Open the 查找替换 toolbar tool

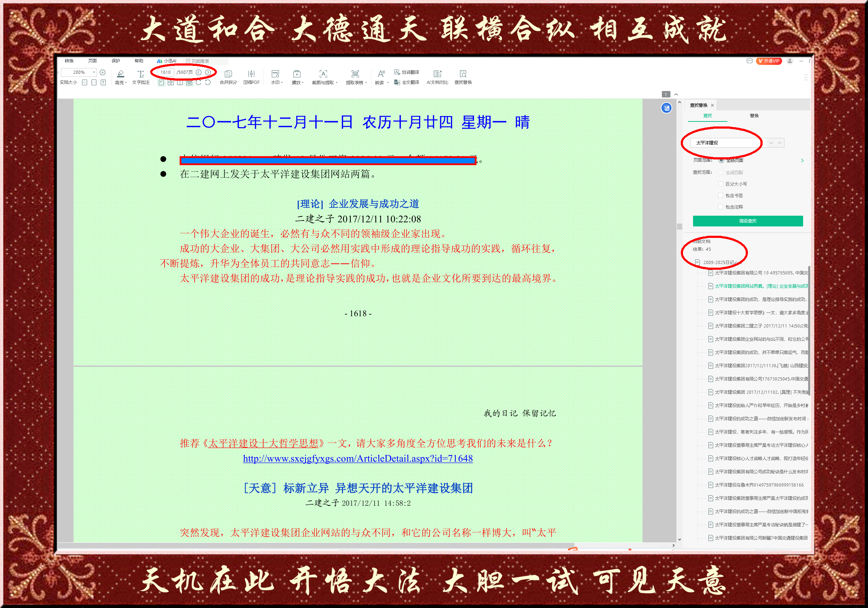click(x=463, y=77)
